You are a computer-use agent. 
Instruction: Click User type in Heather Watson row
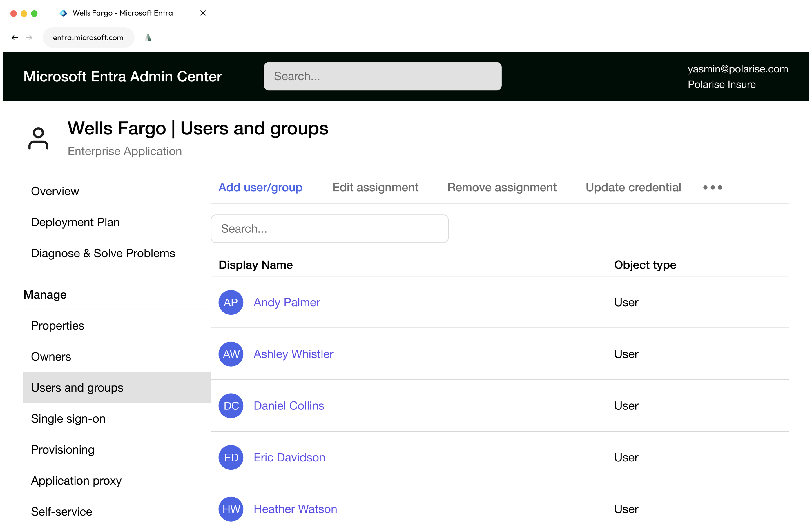626,509
